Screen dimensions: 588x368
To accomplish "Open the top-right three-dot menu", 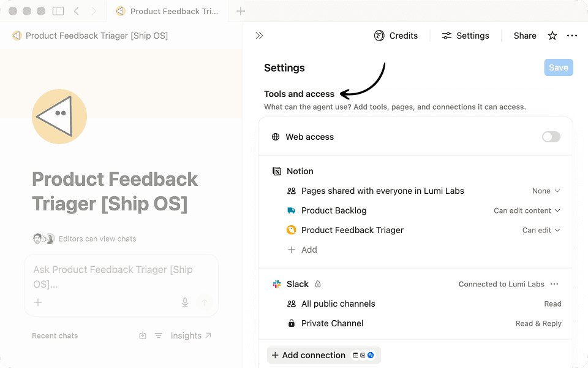I will coord(572,36).
